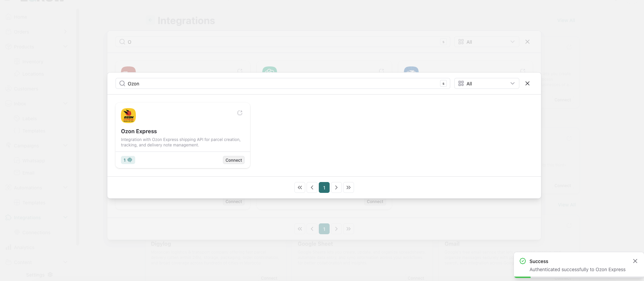Click the Ozon Express logo
Viewport: 644px width, 281px height.
128,116
